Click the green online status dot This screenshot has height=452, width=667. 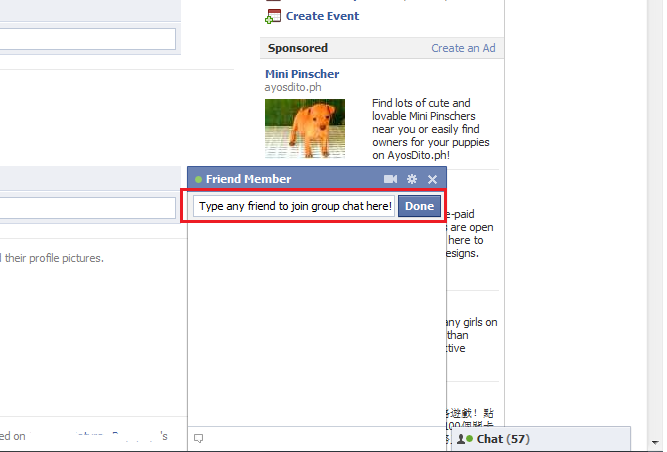(198, 179)
